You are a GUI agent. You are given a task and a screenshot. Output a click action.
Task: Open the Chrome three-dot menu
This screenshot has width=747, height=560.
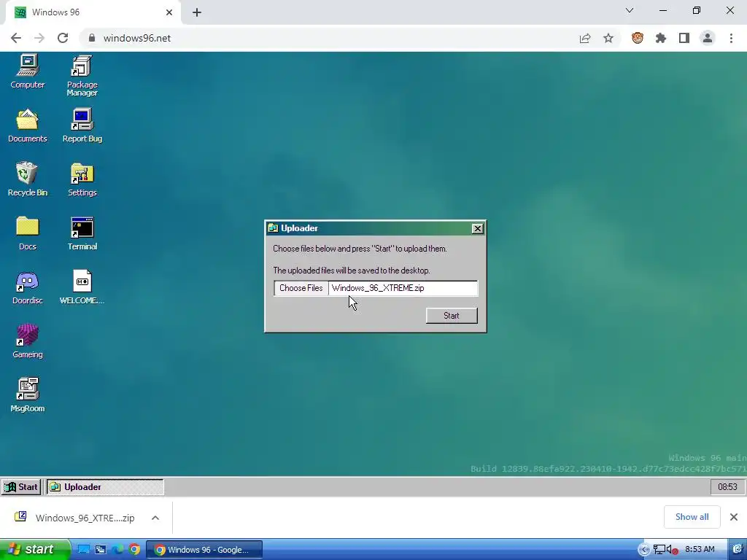pyautogui.click(x=731, y=38)
